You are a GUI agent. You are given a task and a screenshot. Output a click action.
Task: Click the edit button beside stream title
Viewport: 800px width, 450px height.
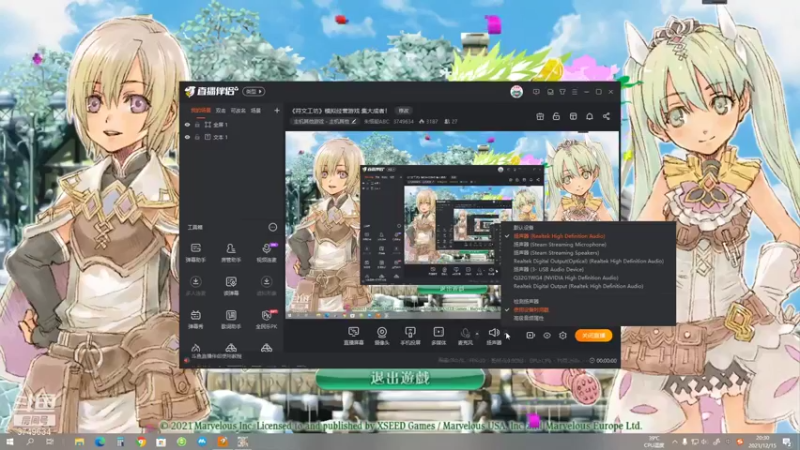coord(404,111)
